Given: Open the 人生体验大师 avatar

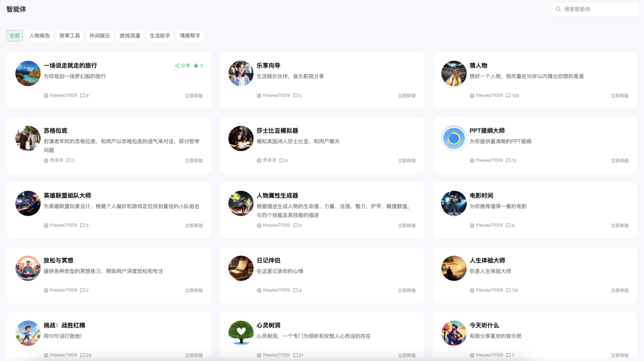Looking at the screenshot, I should pyautogui.click(x=454, y=268).
